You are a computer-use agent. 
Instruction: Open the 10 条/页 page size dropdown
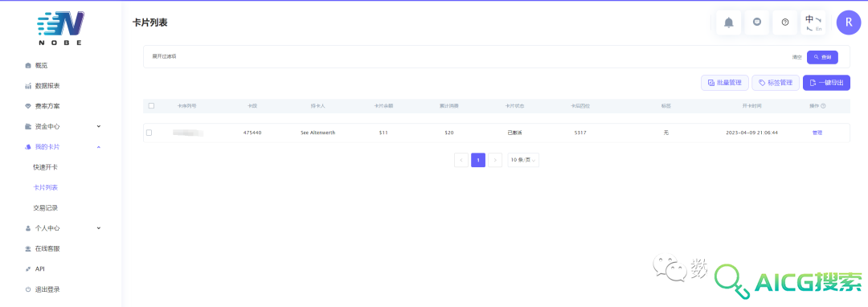pos(523,160)
